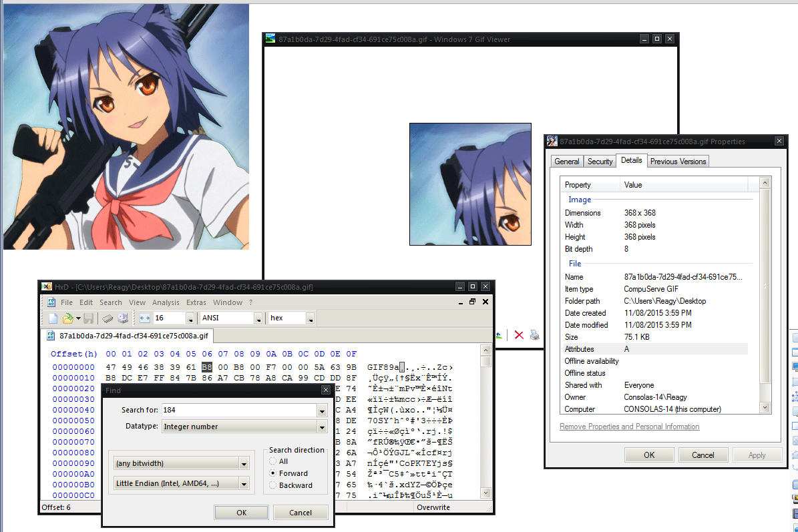Click Cancel in the Properties dialog
798x532 pixels.
pyautogui.click(x=703, y=455)
